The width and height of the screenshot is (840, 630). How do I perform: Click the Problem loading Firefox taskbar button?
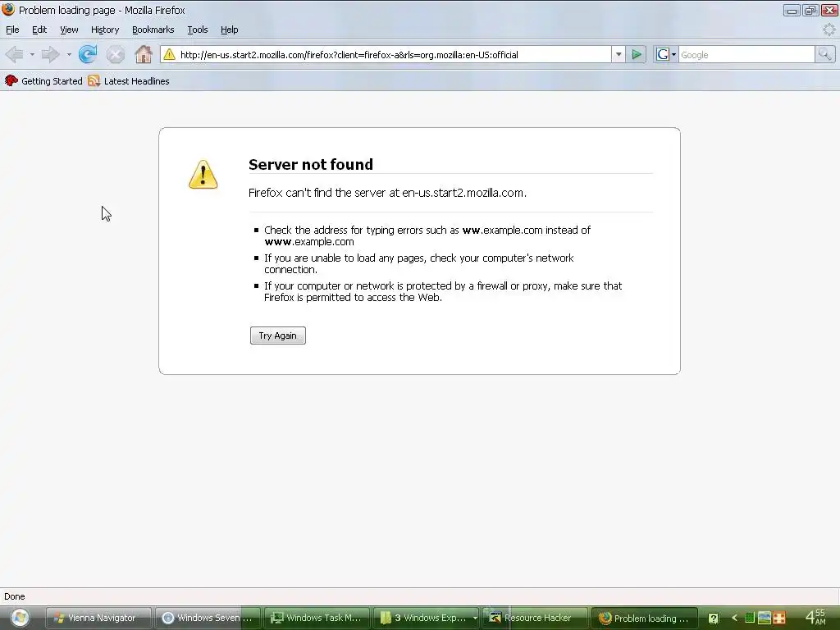[x=645, y=618]
